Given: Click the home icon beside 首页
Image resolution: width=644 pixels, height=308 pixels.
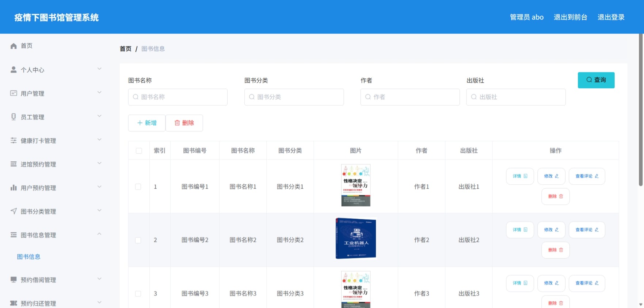Looking at the screenshot, I should pyautogui.click(x=14, y=46).
